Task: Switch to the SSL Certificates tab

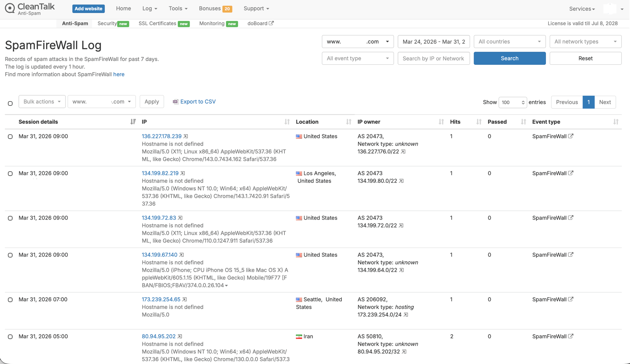Action: (164, 23)
